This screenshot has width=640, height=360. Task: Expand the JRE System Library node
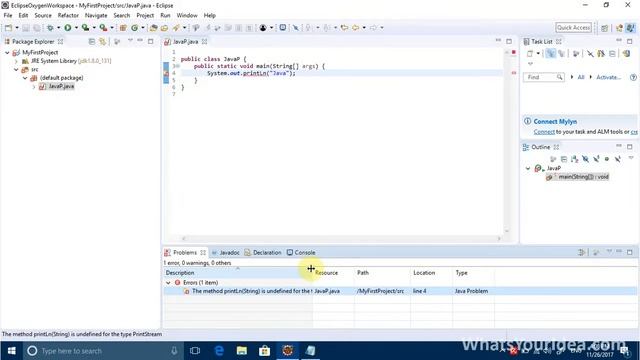[x=16, y=61]
